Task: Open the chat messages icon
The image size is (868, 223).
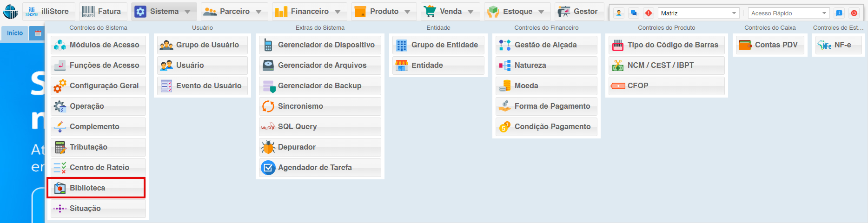Action: [633, 13]
